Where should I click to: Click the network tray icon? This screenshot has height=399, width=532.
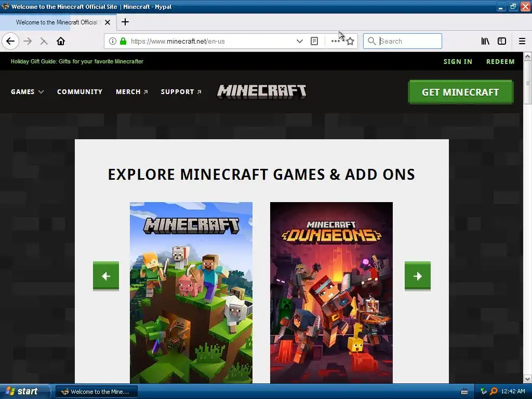click(x=484, y=391)
